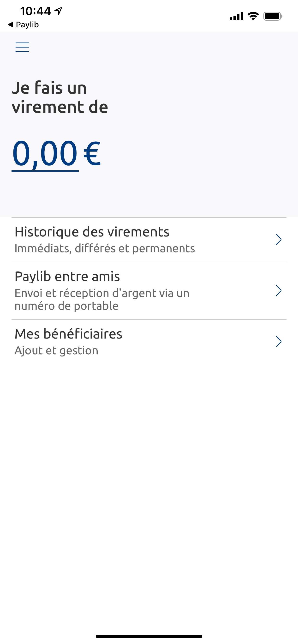Screen dimensions: 298x644
Task: Select Paylib entre amis entry
Action: (x=67, y=276)
